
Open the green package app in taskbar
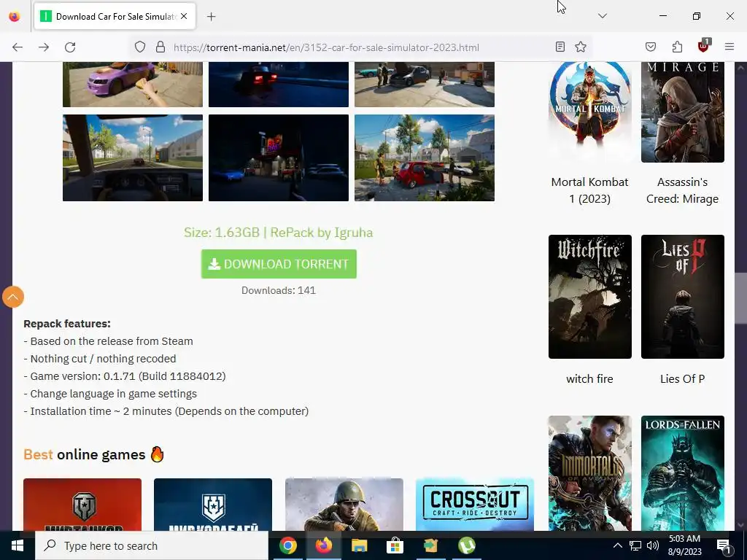[430, 545]
